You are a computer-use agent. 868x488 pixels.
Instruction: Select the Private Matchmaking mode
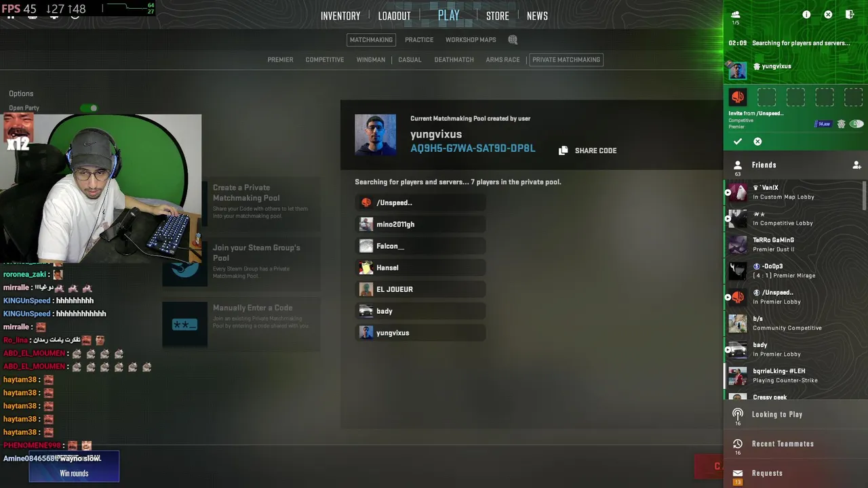[x=566, y=60]
